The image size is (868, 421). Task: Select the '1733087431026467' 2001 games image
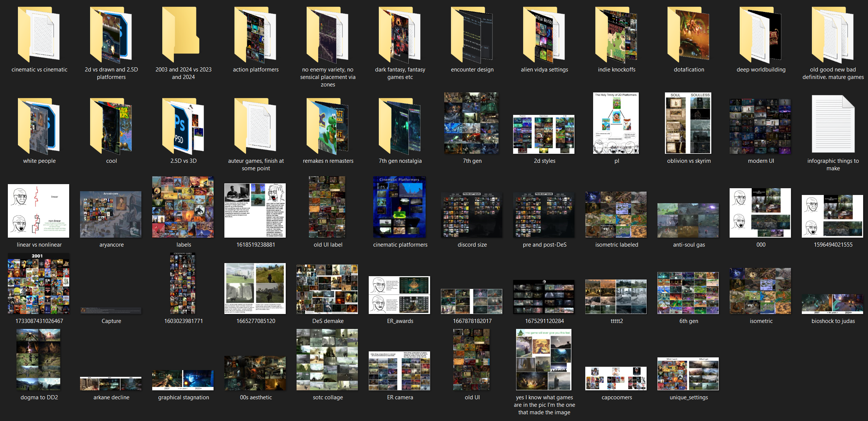(x=39, y=283)
